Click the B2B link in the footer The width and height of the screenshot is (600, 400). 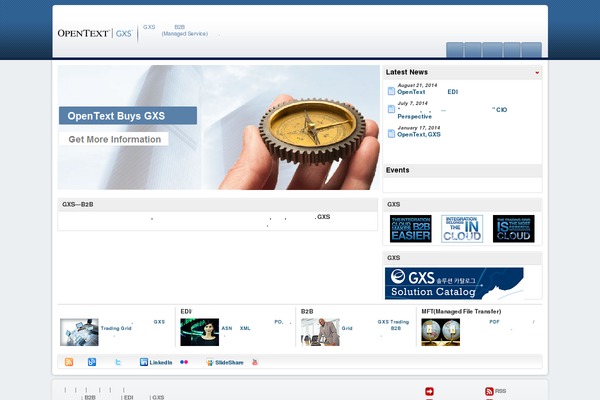click(90, 397)
